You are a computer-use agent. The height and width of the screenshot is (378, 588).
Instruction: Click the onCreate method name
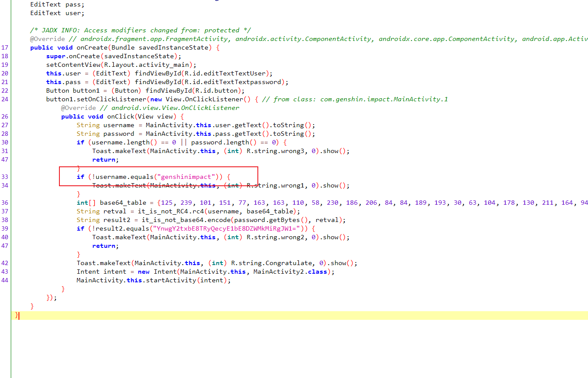pyautogui.click(x=92, y=47)
